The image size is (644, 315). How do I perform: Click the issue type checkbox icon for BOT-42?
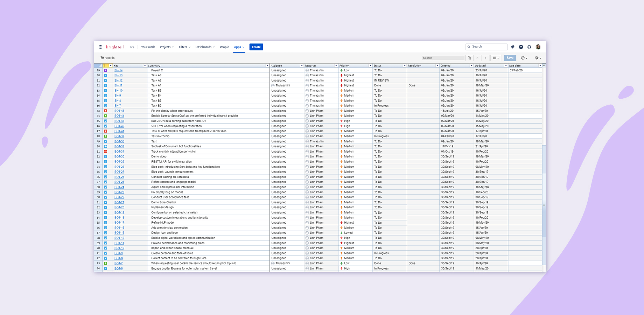coord(106,126)
